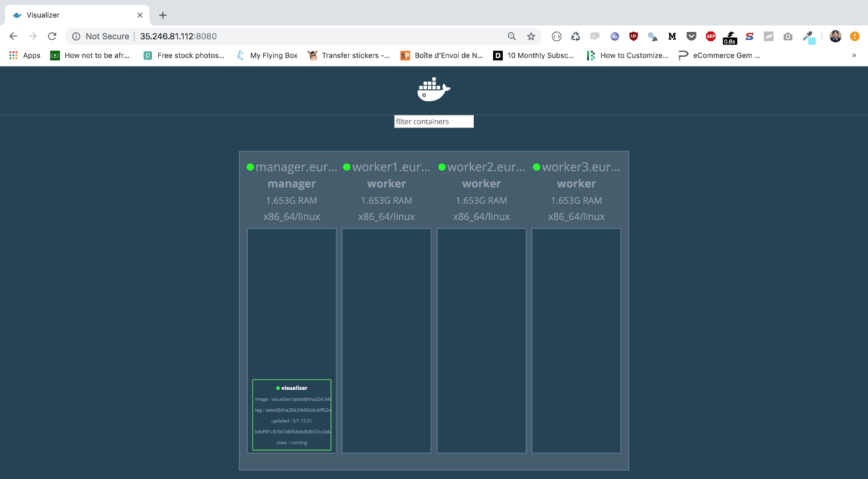This screenshot has height=479, width=868.
Task: Open the color picker eyedropper extension
Action: point(809,38)
